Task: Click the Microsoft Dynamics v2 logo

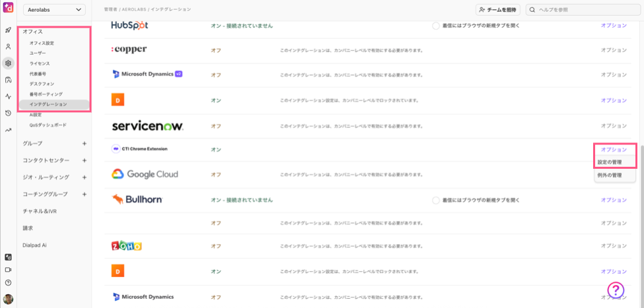Action: [147, 75]
